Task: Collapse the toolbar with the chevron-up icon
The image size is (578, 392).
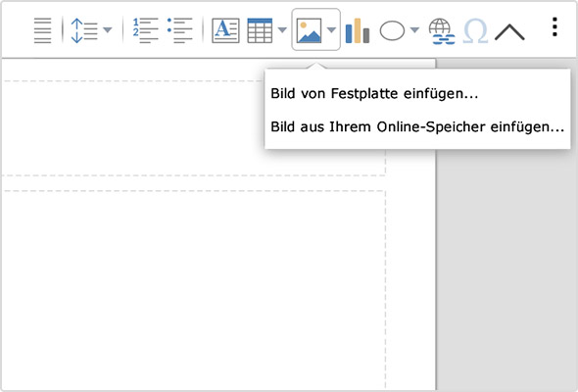Action: (509, 32)
